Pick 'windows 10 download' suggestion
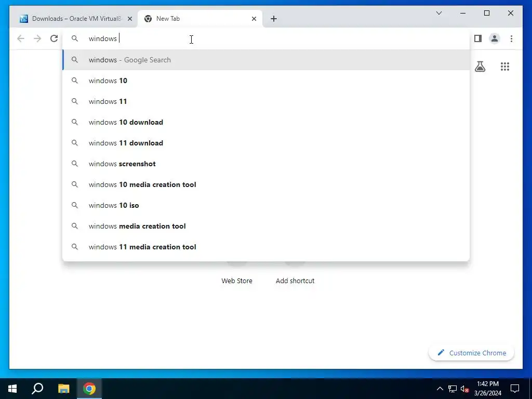Screen dimensions: 532x399 [x=267, y=122]
